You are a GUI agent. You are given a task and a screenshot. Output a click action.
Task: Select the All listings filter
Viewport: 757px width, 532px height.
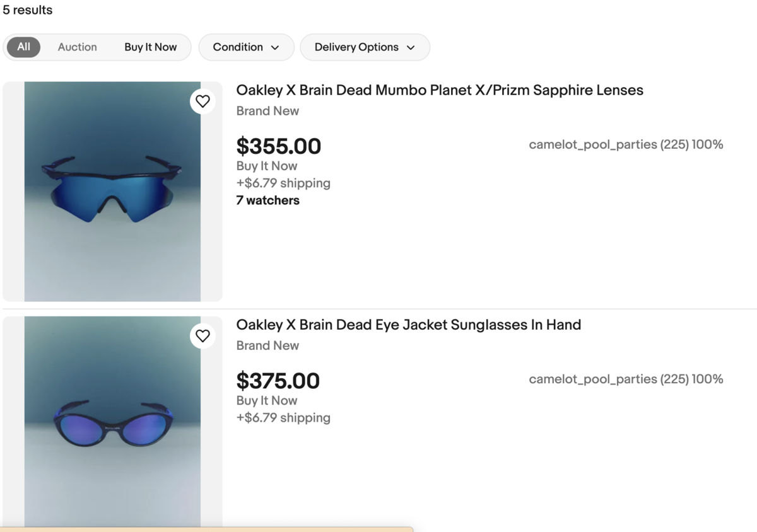click(x=23, y=47)
